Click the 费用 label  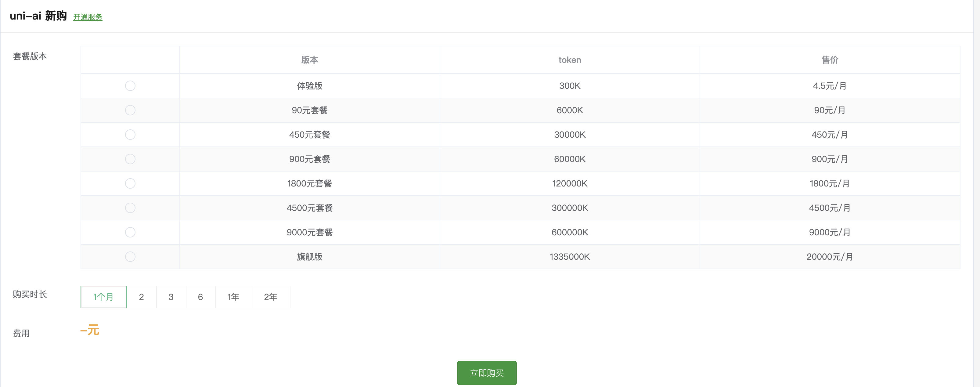point(21,333)
